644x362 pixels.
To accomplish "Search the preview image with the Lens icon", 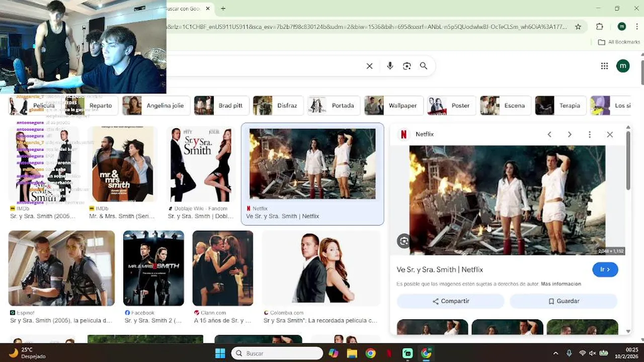I will [x=404, y=241].
